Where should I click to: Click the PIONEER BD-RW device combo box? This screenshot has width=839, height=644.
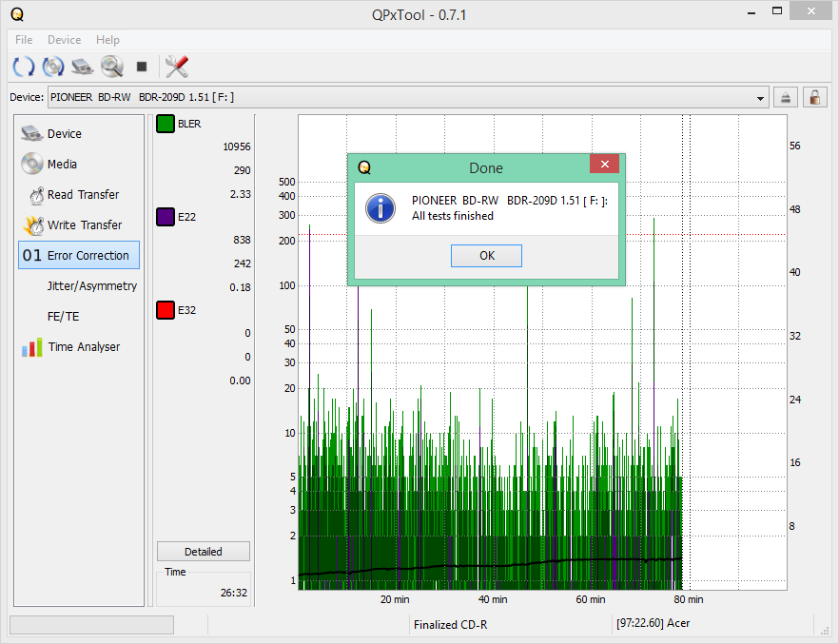pos(408,97)
